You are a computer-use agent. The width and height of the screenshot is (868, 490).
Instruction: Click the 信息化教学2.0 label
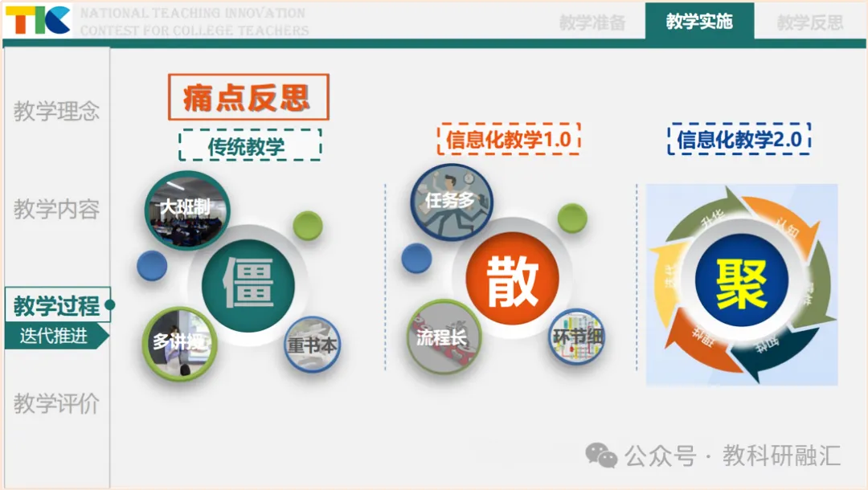tap(739, 139)
